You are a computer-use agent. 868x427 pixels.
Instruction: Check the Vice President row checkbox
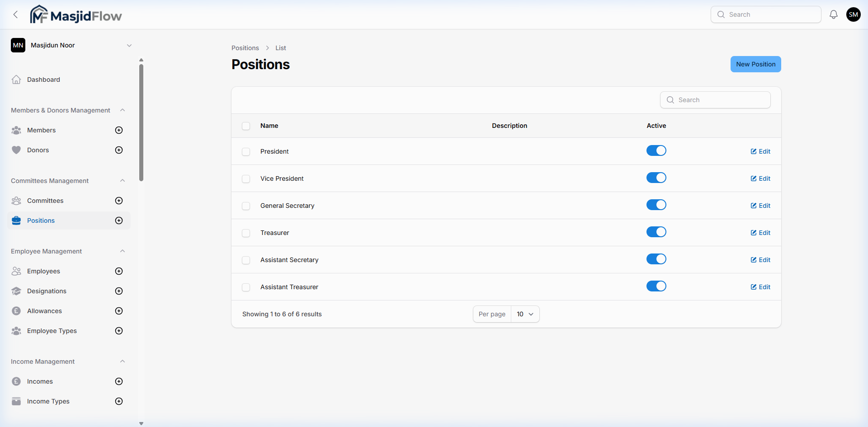click(x=246, y=178)
